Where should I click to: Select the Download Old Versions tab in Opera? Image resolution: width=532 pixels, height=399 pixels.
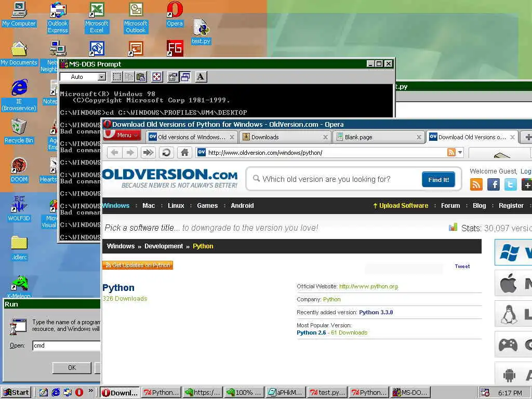point(472,137)
